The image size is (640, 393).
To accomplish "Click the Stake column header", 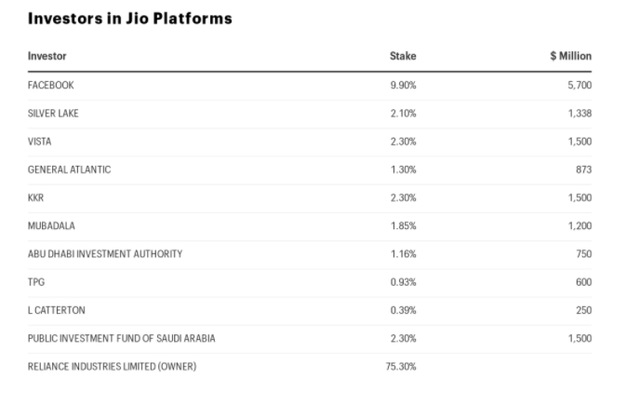I will click(403, 56).
